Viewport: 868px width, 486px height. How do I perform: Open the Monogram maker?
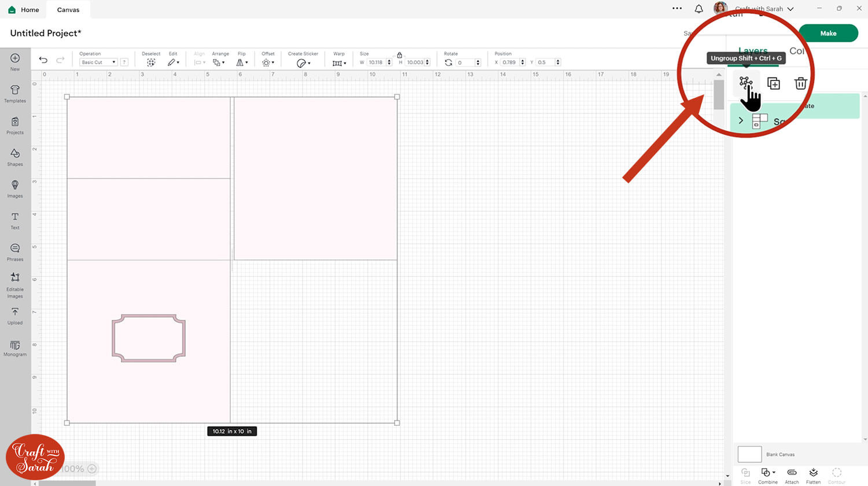coord(15,348)
